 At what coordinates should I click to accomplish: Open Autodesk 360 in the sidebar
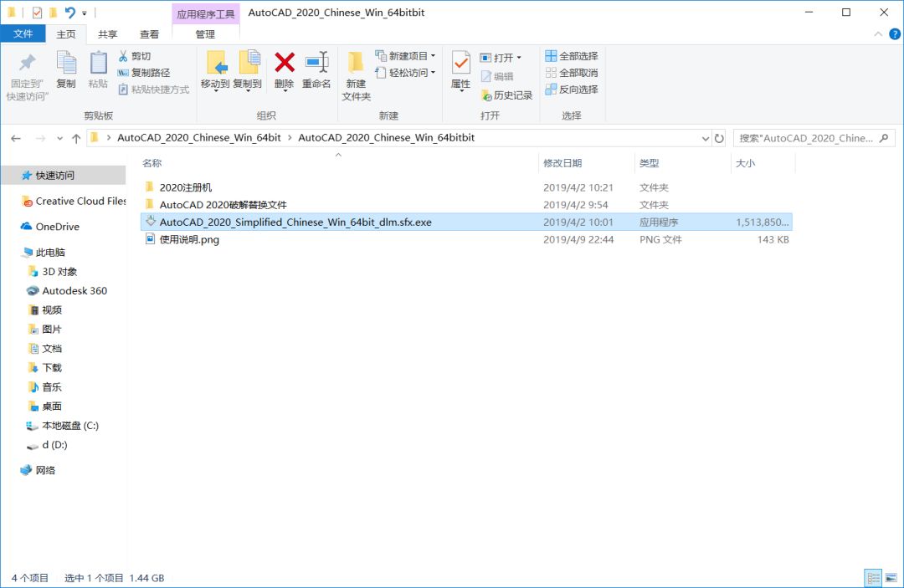click(x=68, y=291)
